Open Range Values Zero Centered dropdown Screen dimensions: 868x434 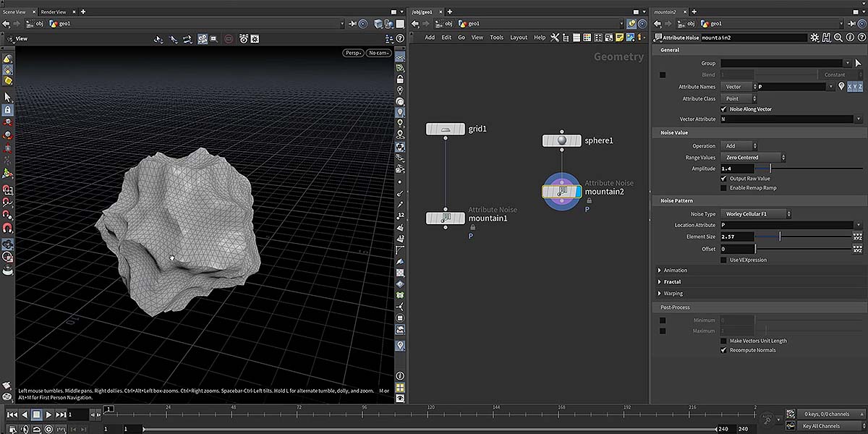click(x=753, y=158)
